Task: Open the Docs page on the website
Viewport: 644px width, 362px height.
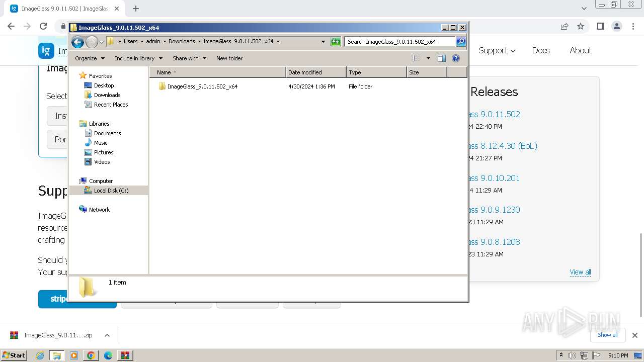Action: click(x=541, y=50)
